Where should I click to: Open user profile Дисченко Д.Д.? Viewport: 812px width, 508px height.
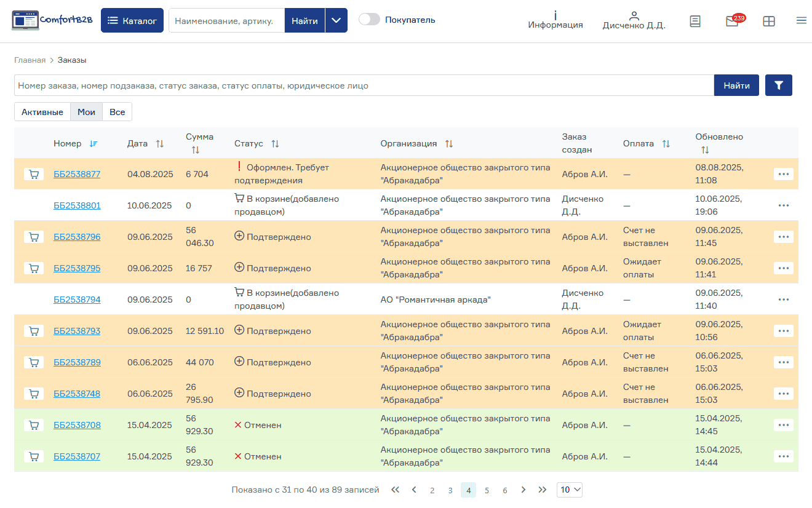(634, 20)
